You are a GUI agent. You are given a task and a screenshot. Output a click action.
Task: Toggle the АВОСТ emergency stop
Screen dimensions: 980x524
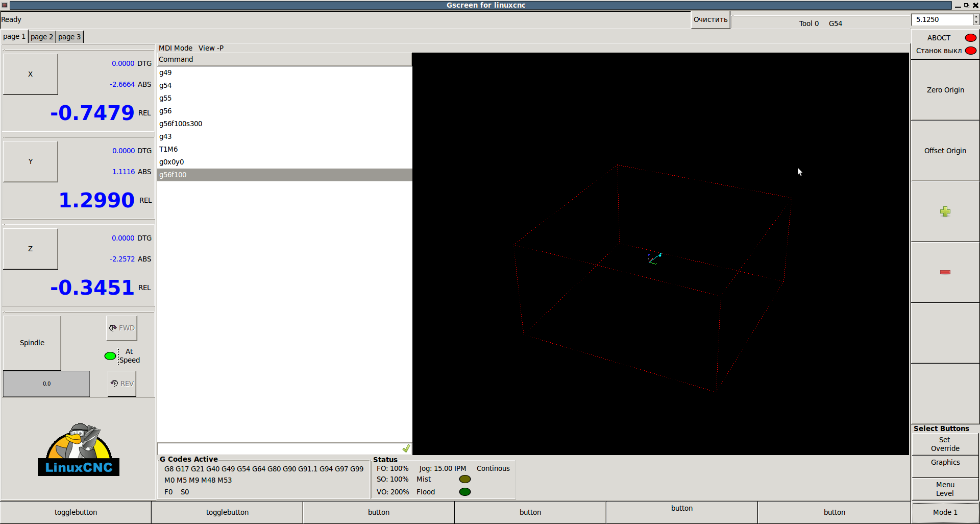pyautogui.click(x=971, y=38)
